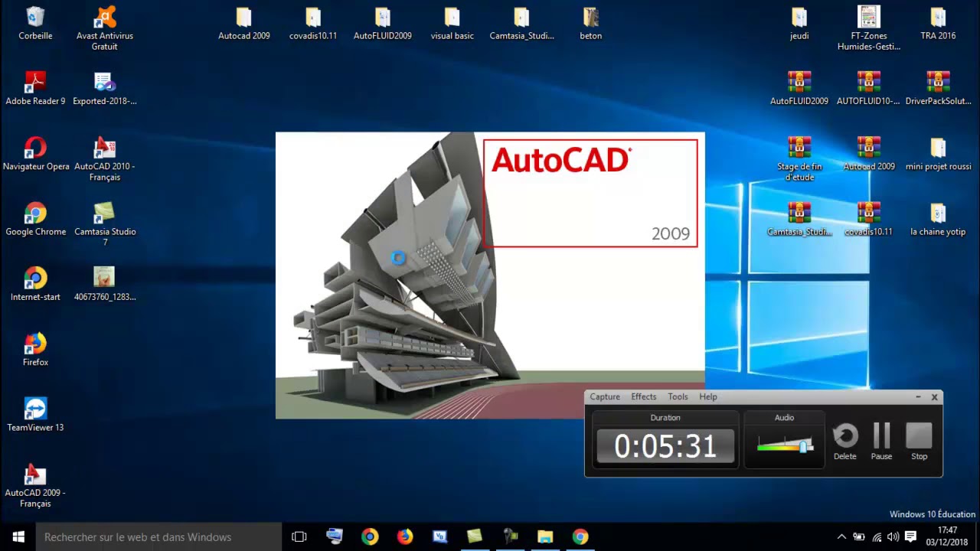Select the covadis10.11 WinRAR archive

click(869, 219)
